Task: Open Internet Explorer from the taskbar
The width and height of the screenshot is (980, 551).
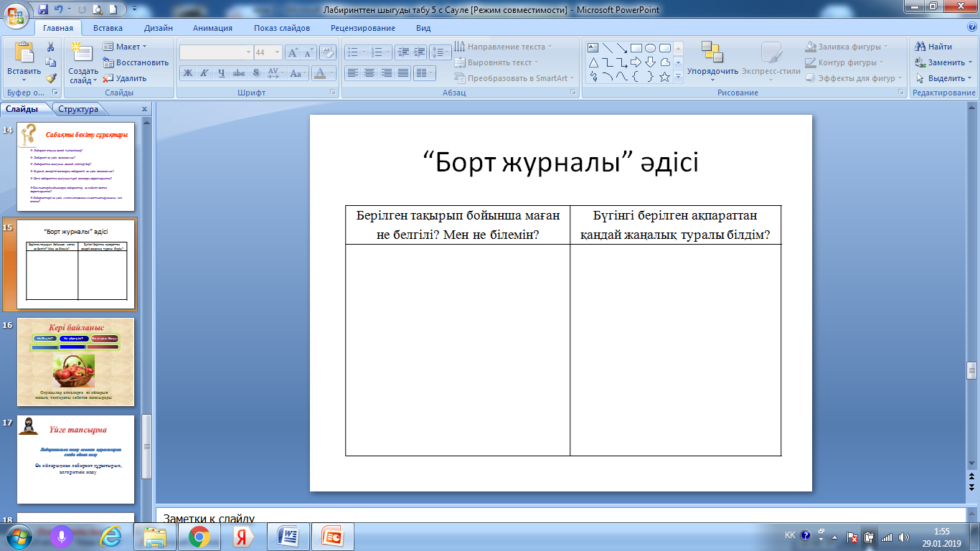Action: 110,536
